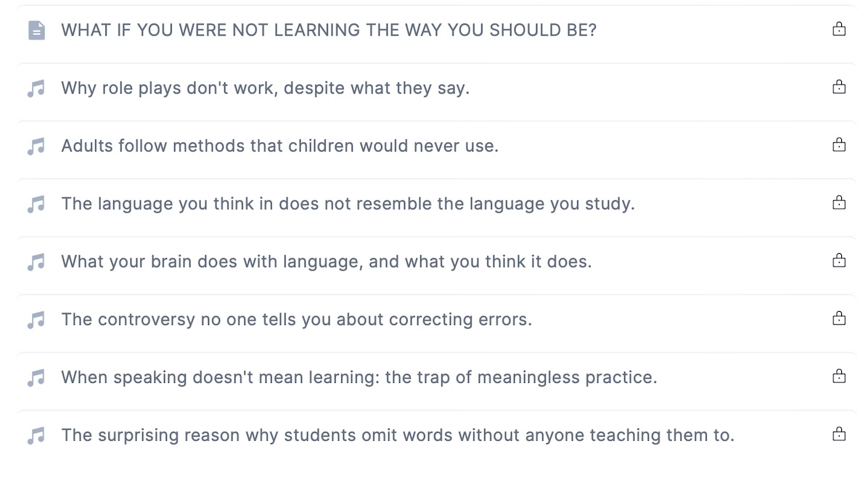Viewport: 868px width, 483px height.
Task: Open 'What your brain does with language' lesson title
Action: 326,261
